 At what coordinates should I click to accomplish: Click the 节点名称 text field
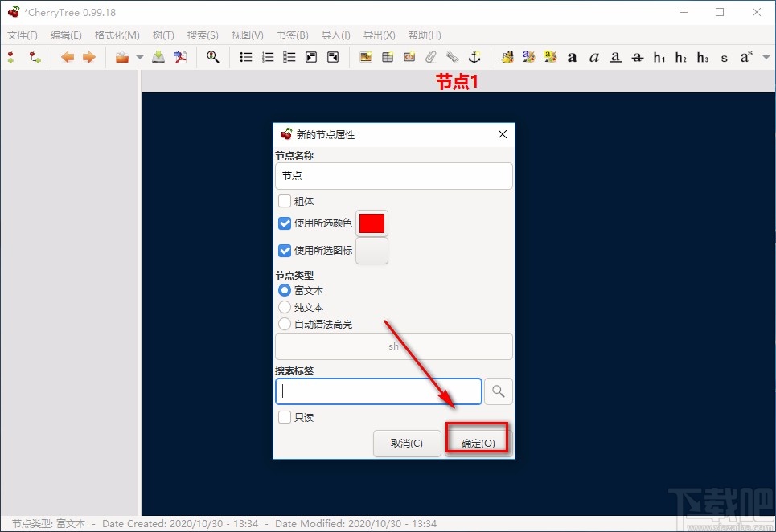394,176
